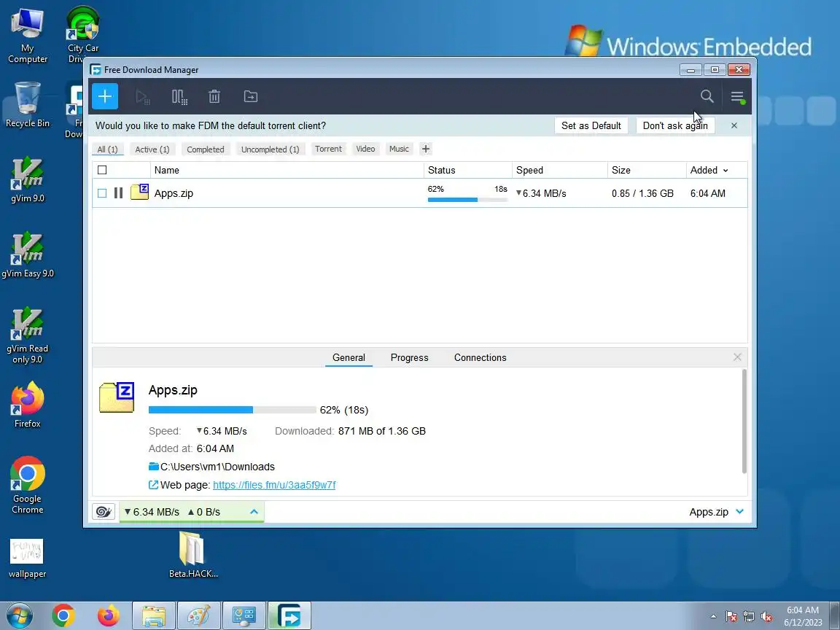840x630 pixels.
Task: Open Recycle Bin on desktop
Action: [27, 105]
